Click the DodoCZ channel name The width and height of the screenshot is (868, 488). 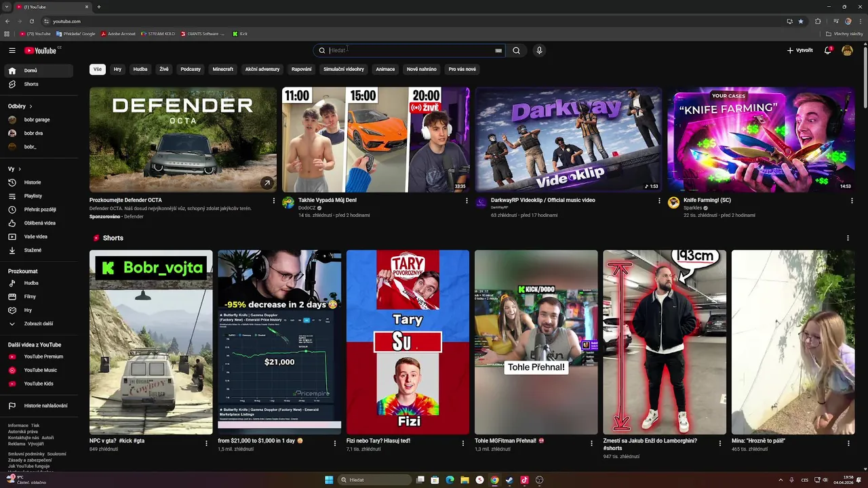[307, 208]
